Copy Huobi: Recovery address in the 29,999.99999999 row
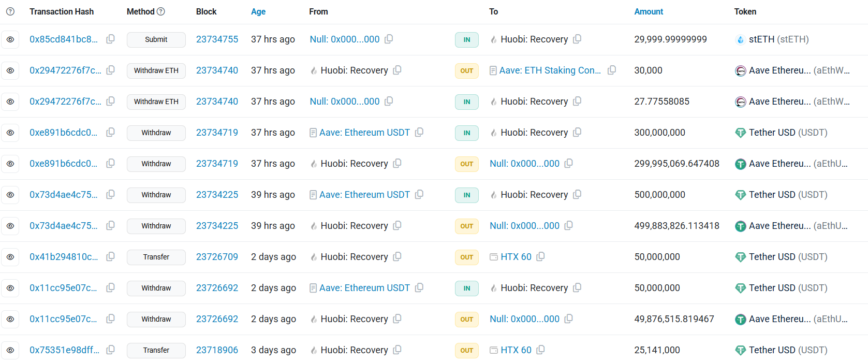The width and height of the screenshot is (868, 361). click(577, 39)
